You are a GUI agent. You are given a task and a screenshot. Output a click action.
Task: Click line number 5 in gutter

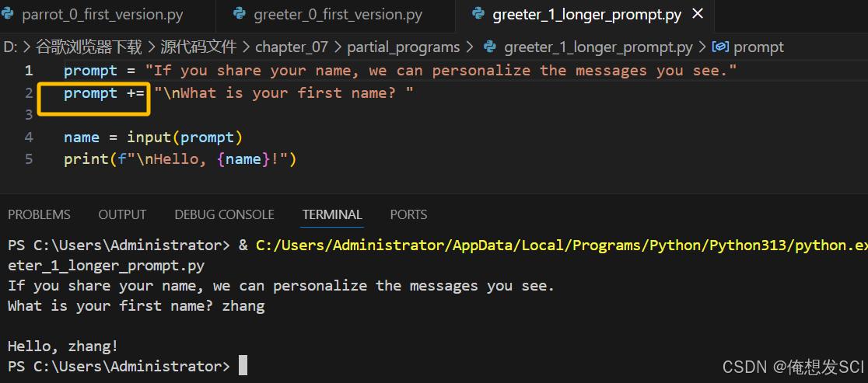pos(28,159)
